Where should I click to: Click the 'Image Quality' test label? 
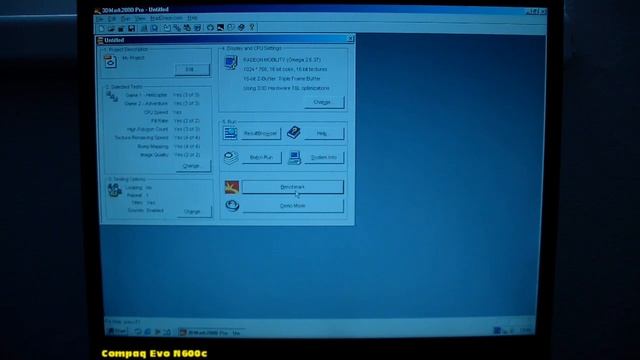pyautogui.click(x=154, y=155)
